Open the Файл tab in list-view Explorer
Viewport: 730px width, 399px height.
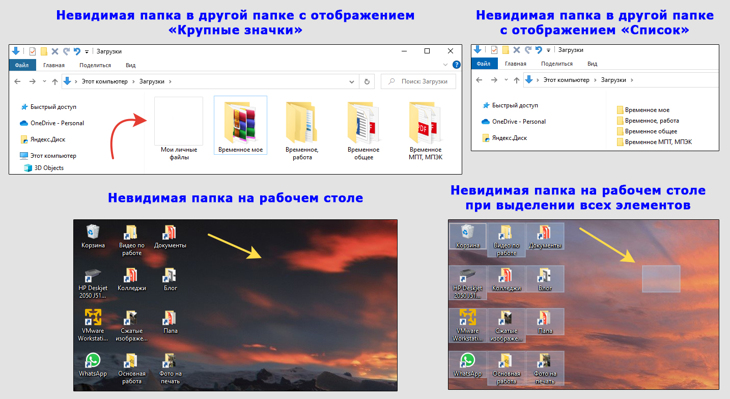pyautogui.click(x=484, y=63)
